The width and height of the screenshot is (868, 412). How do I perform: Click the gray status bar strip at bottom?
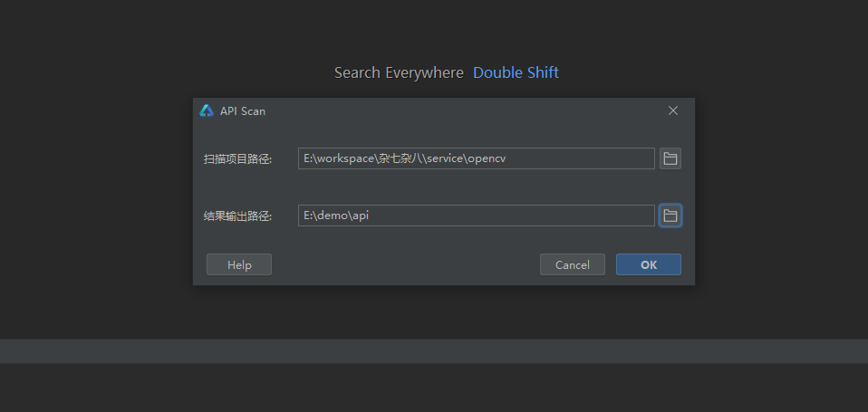(x=434, y=351)
